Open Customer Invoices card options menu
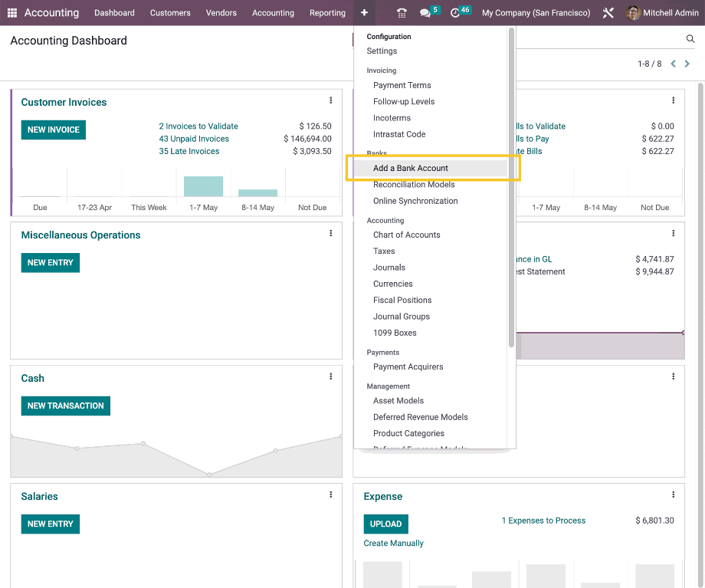 coord(331,100)
